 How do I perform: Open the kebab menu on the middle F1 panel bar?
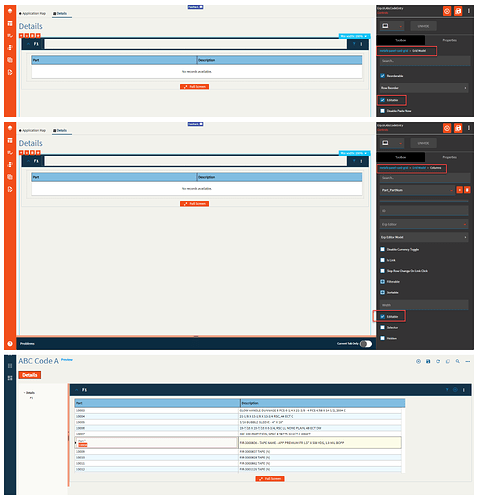[x=361, y=161]
